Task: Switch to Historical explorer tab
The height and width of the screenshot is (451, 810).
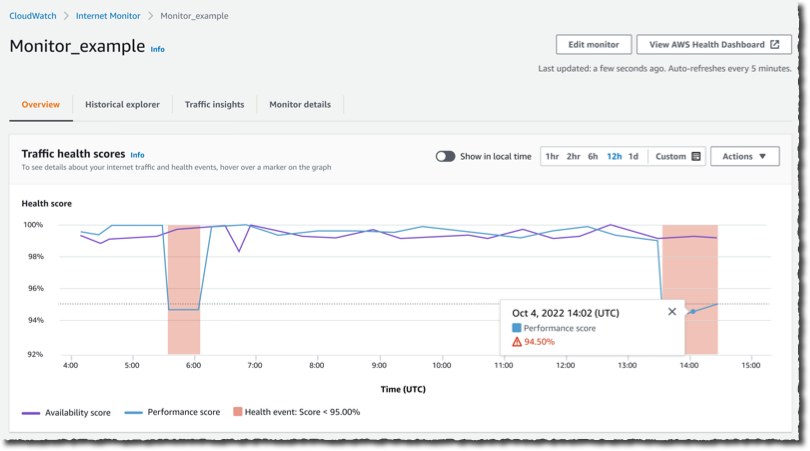Action: click(122, 104)
